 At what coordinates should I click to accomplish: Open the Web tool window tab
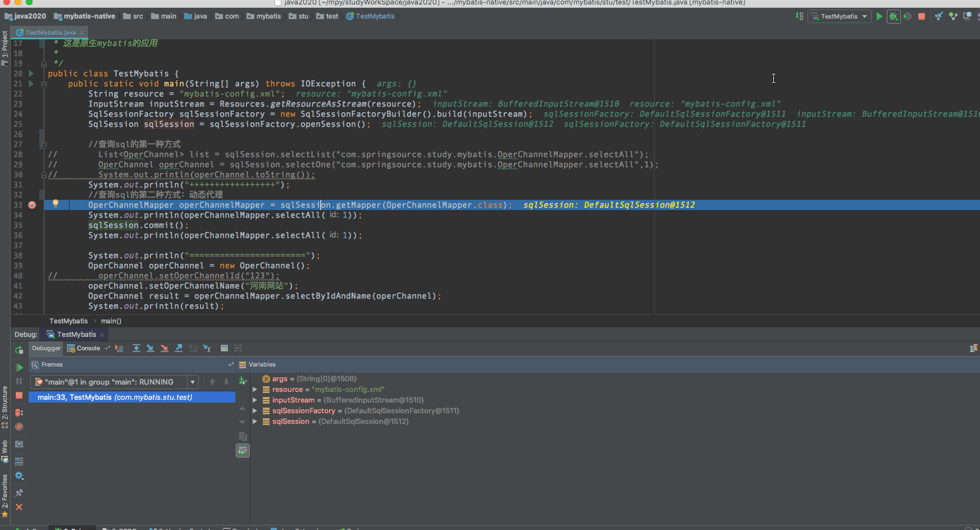pyautogui.click(x=5, y=451)
